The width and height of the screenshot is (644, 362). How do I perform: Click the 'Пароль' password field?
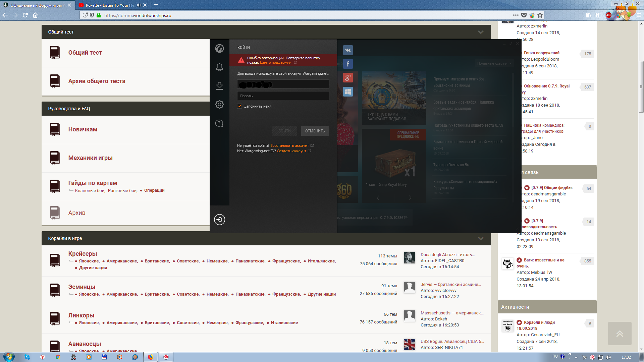283,96
